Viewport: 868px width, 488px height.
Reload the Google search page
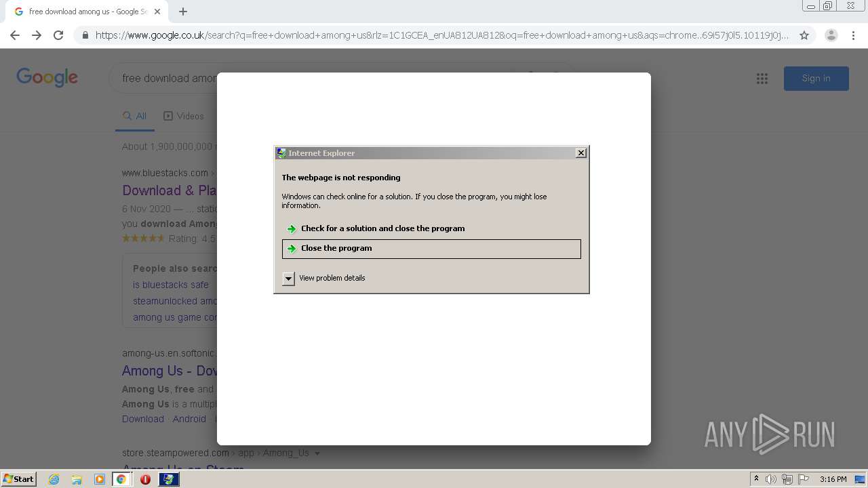coord(58,35)
